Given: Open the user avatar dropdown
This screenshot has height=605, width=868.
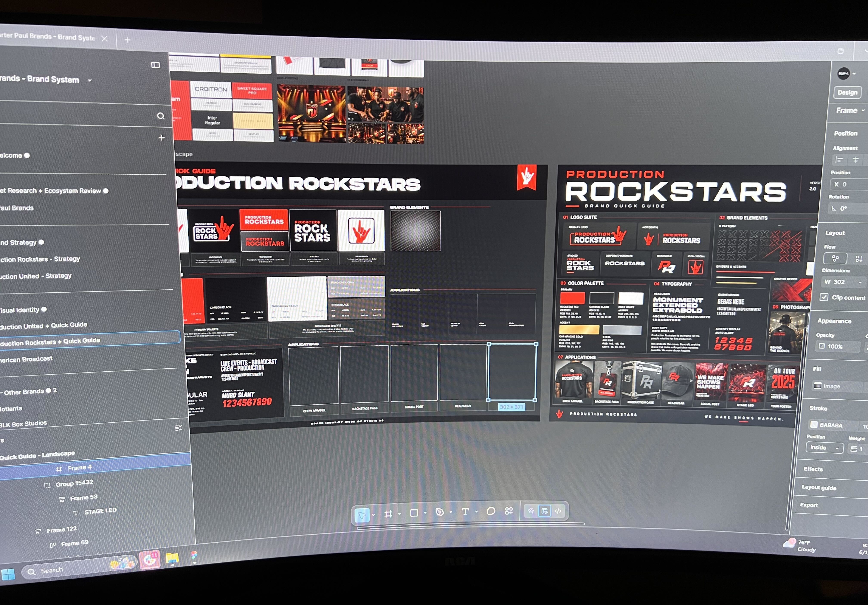Looking at the screenshot, I should 854,74.
